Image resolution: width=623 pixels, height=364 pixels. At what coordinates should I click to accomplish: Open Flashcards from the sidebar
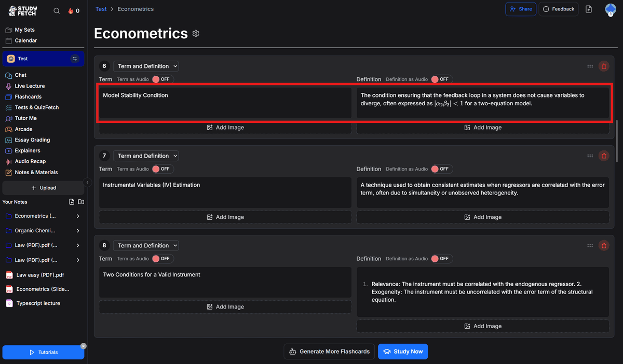(x=28, y=96)
